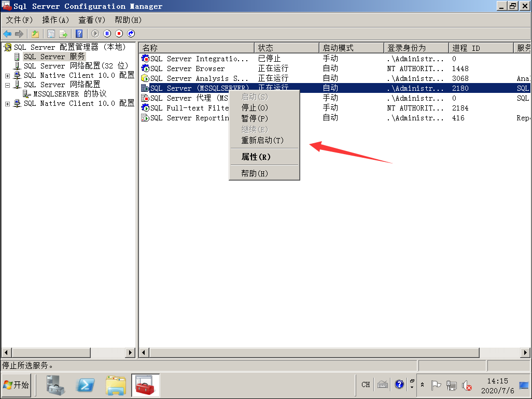Open the 操作(A) menu
Image resolution: width=532 pixels, height=399 pixels.
click(x=55, y=20)
